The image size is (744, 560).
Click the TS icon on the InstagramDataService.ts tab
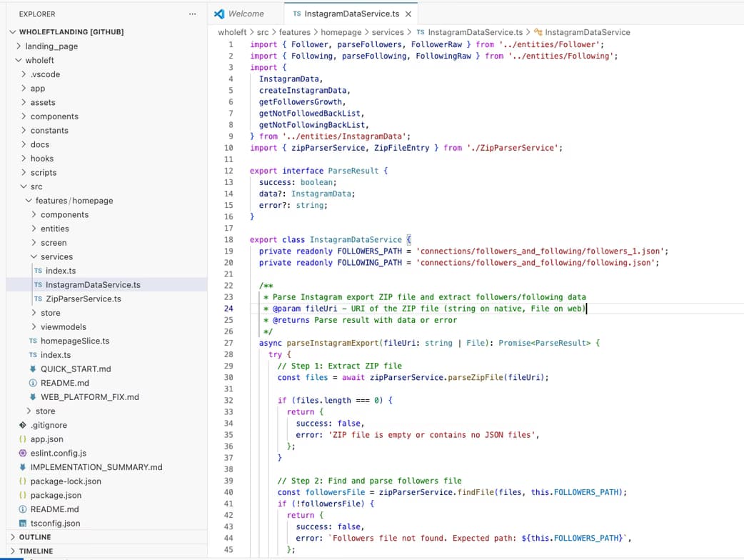(x=298, y=13)
